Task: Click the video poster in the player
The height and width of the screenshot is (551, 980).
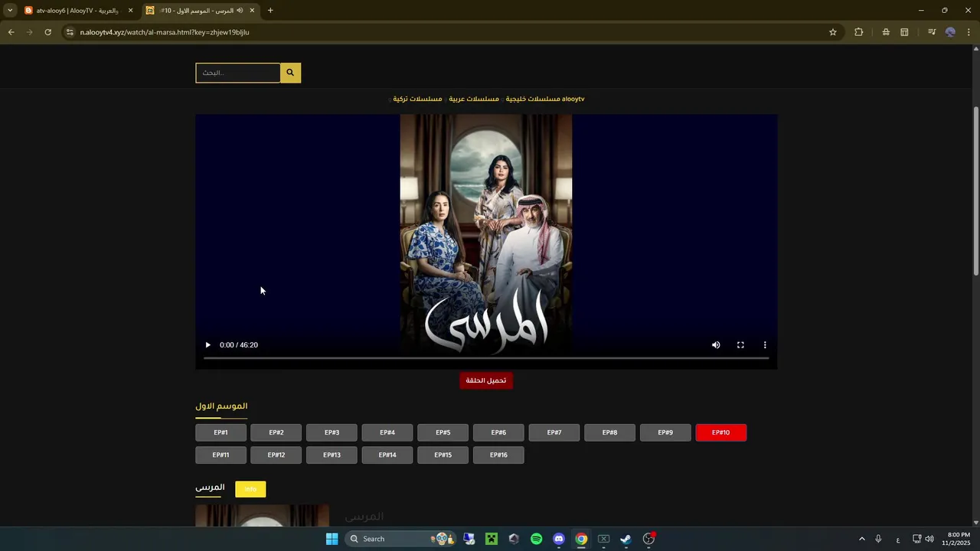Action: pos(486,233)
